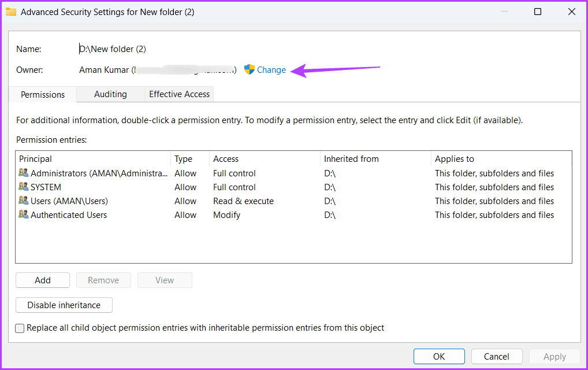Viewport: 588px width, 370px height.
Task: Click the Modify access cell
Action: pos(226,215)
